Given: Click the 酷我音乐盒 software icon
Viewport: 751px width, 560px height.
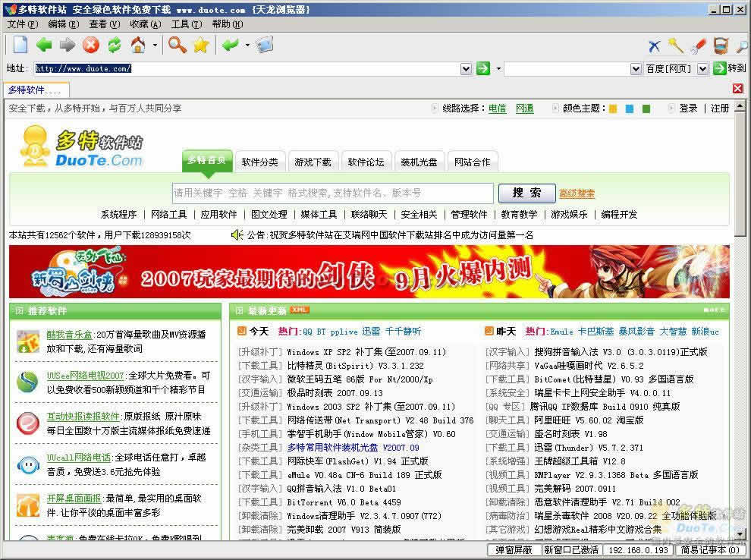Looking at the screenshot, I should coord(28,341).
